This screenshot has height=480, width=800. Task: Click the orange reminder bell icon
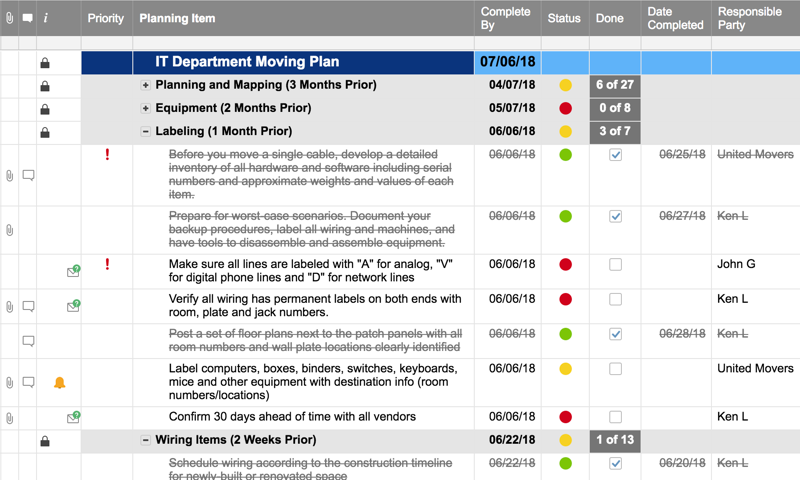point(59,383)
